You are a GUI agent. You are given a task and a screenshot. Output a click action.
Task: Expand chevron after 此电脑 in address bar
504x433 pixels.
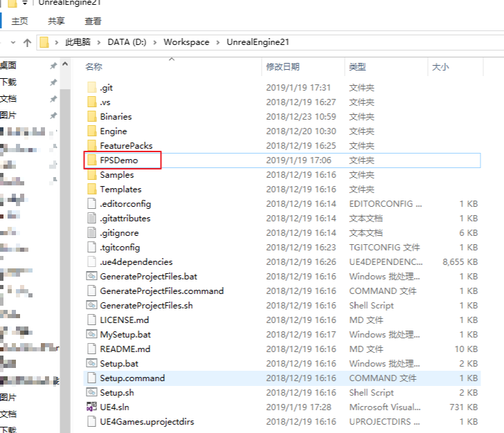pos(99,42)
